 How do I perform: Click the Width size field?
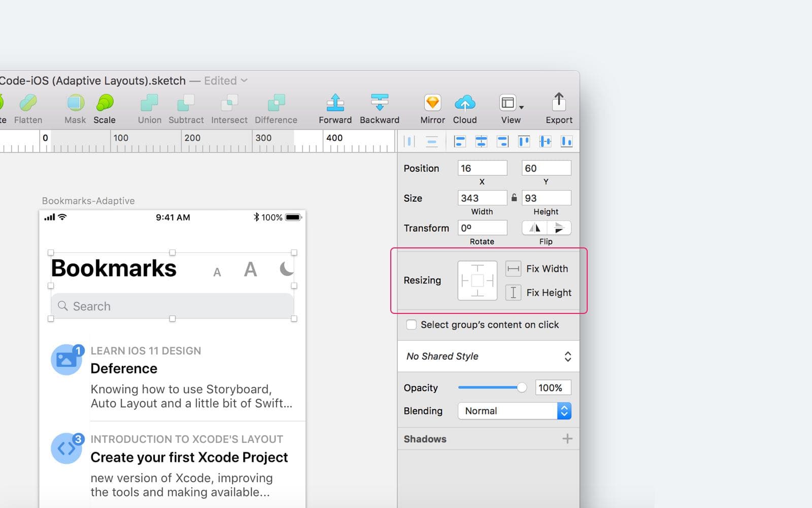482,198
